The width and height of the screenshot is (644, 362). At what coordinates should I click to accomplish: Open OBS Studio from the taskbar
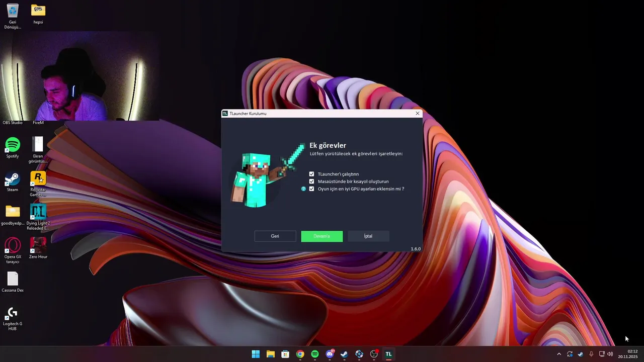374,354
